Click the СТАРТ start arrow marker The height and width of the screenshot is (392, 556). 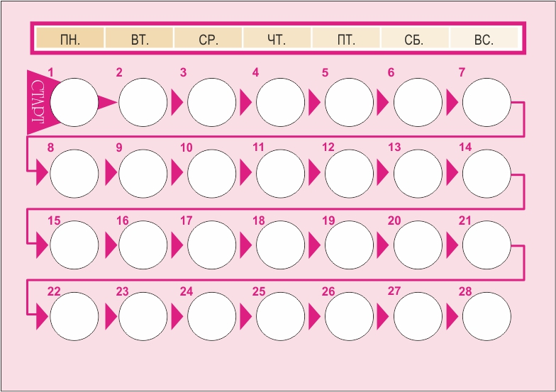(37, 103)
